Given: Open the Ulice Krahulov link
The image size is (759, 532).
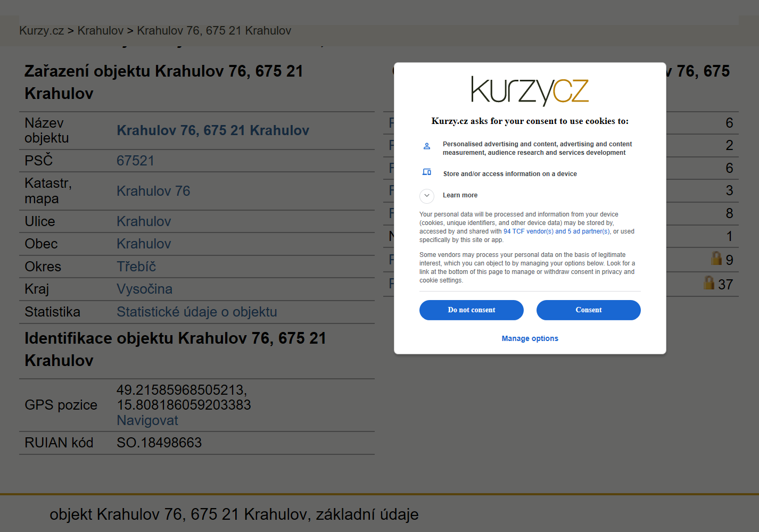Looking at the screenshot, I should pos(144,221).
